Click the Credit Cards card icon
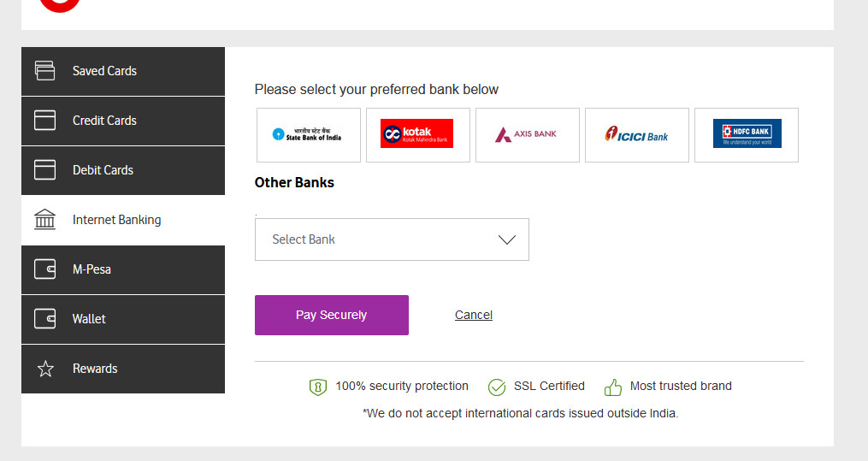Viewport: 868px width, 461px height. 44,120
